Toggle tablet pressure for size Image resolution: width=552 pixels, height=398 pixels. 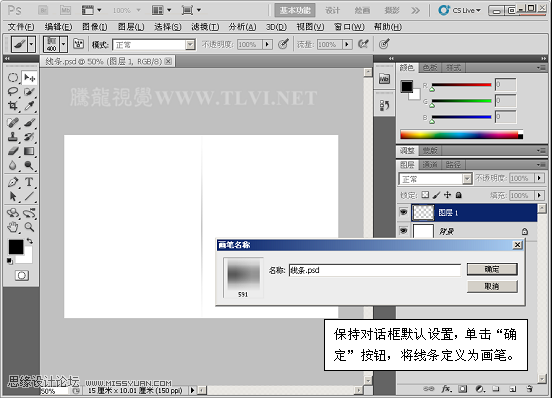tap(384, 44)
